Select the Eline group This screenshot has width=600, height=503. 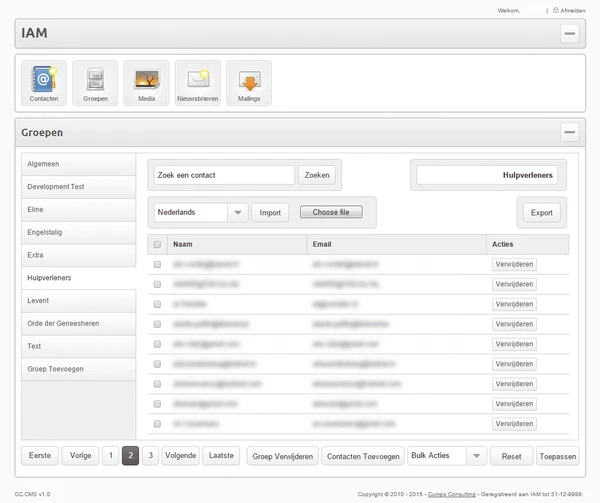78,210
